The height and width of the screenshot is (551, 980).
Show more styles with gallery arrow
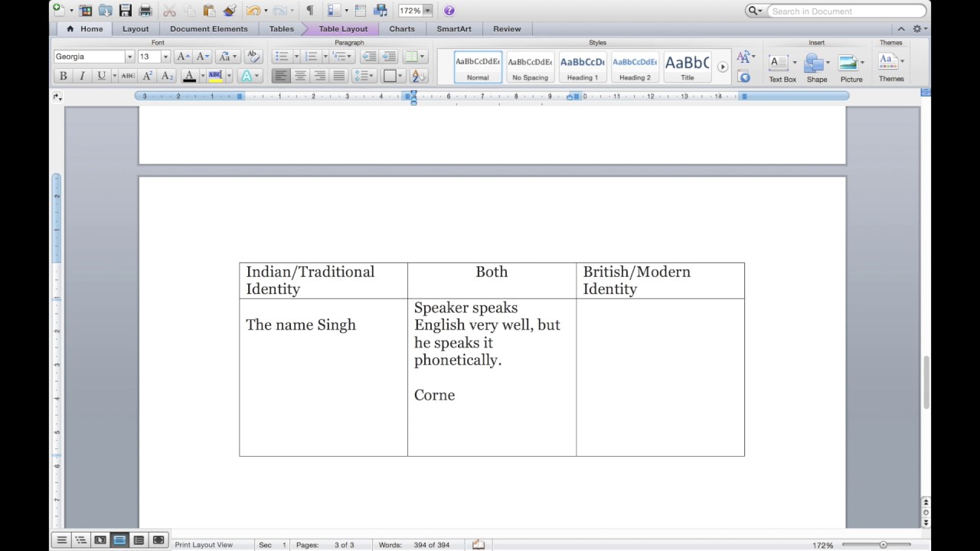tap(722, 67)
